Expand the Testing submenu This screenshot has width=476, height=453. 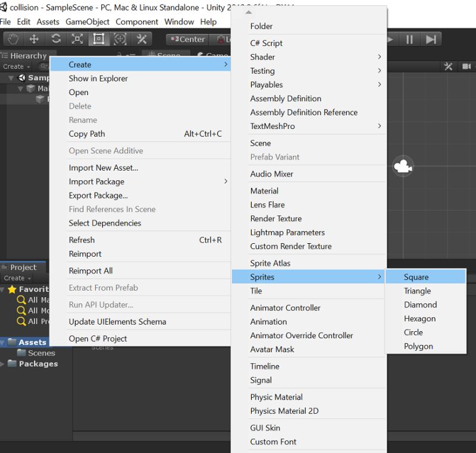pyautogui.click(x=309, y=71)
